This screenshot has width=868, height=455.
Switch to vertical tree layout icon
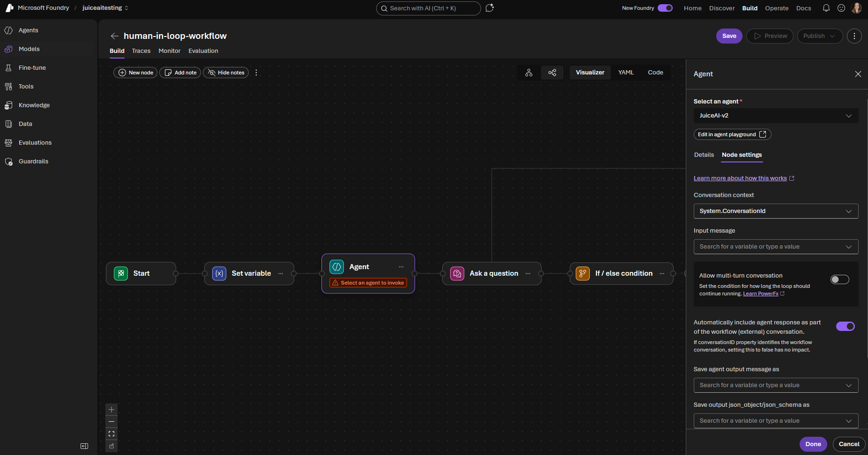pyautogui.click(x=529, y=73)
